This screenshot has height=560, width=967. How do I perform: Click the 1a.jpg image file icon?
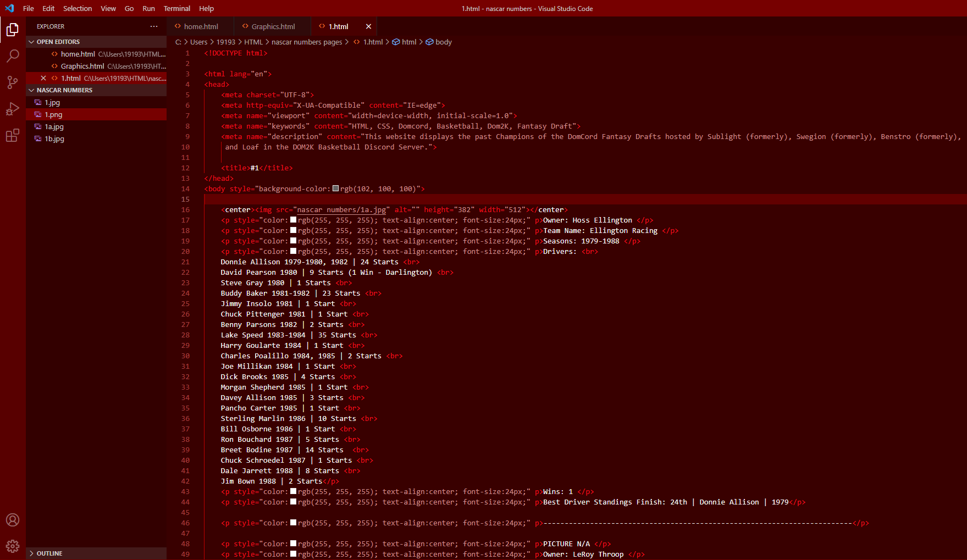pos(38,126)
